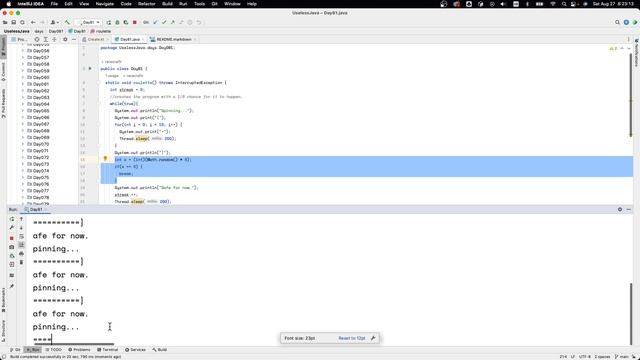Click the rollback undo arrow icon
The width and height of the screenshot is (640, 360).
(x=199, y=22)
